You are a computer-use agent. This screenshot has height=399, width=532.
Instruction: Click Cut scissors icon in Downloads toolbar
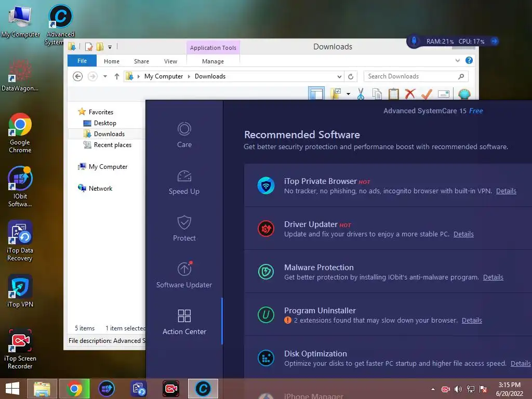click(361, 94)
